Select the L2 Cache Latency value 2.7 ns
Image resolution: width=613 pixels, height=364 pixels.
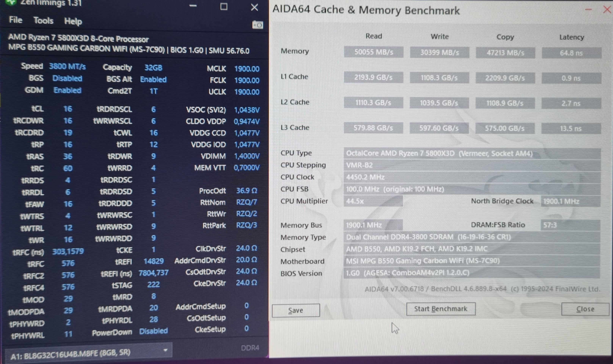(571, 104)
